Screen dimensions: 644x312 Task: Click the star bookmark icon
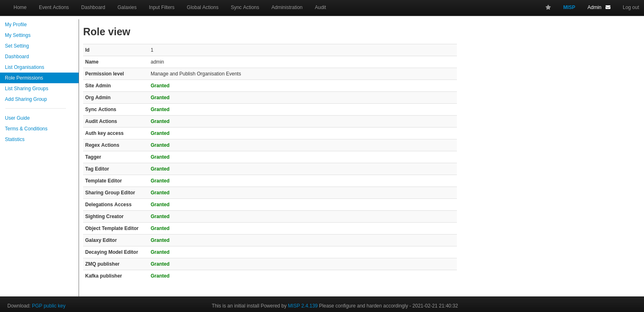(548, 7)
